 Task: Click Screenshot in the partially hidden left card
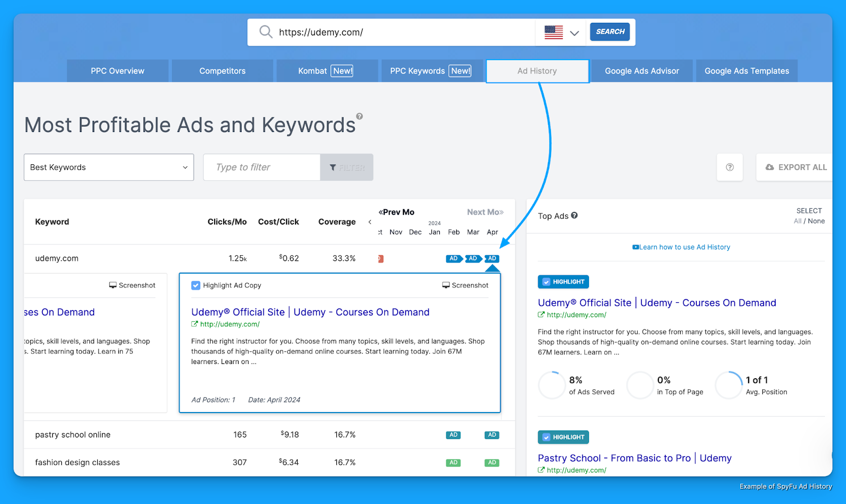[132, 285]
